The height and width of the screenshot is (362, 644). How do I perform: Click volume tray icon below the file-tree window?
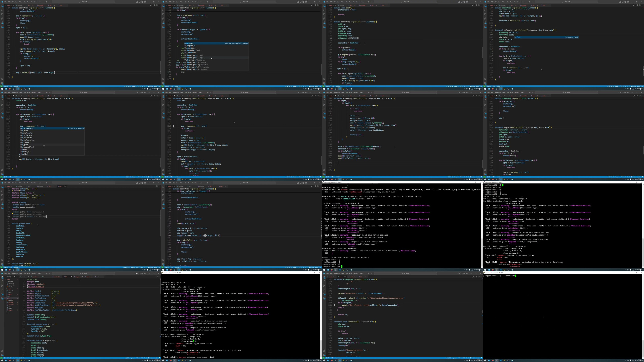click(145, 361)
